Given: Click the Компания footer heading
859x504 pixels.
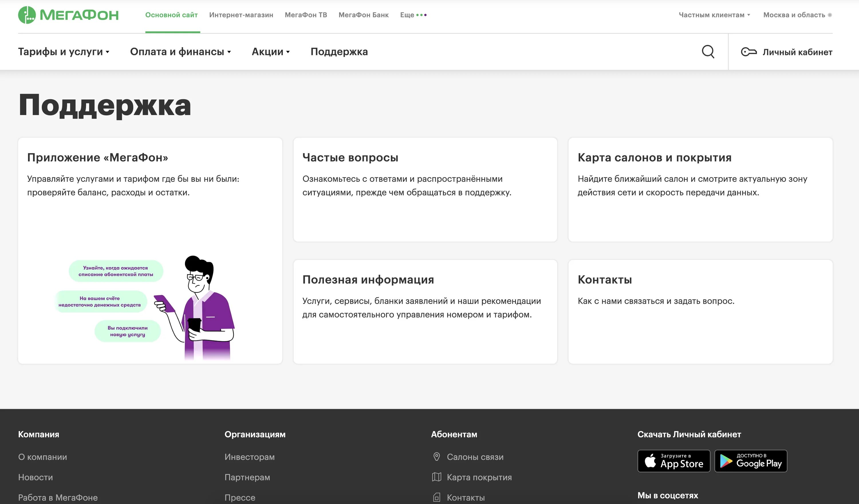Looking at the screenshot, I should pos(39,434).
